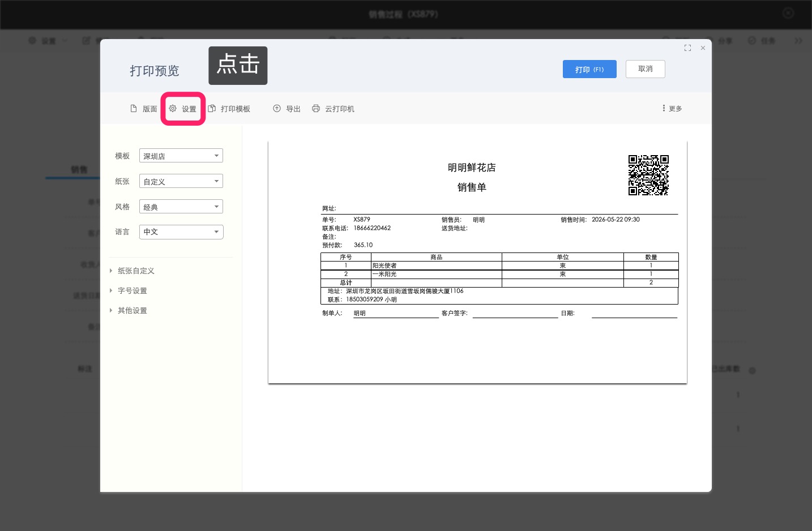Open the 语言 dropdown showing 中文
The image size is (812, 531).
pos(181,232)
